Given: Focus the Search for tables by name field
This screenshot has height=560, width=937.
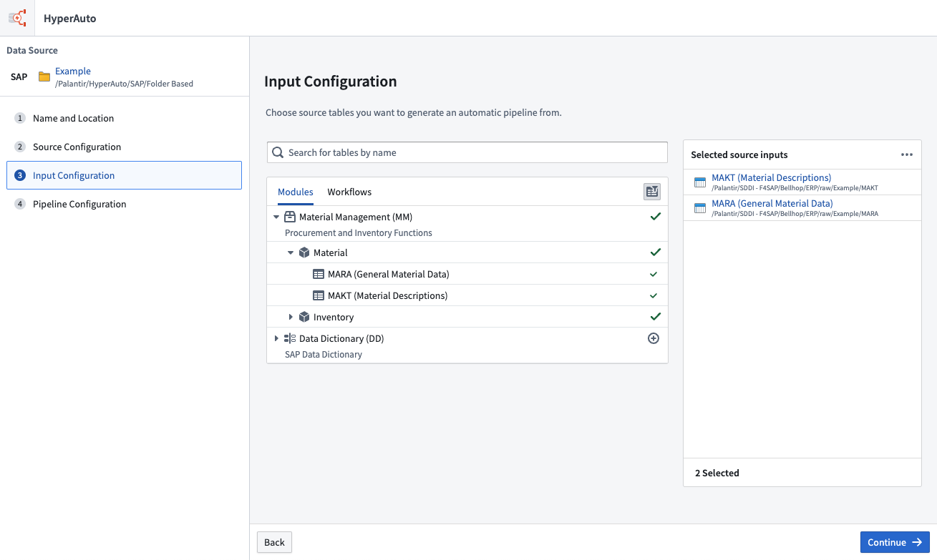Looking at the screenshot, I should click(x=467, y=152).
